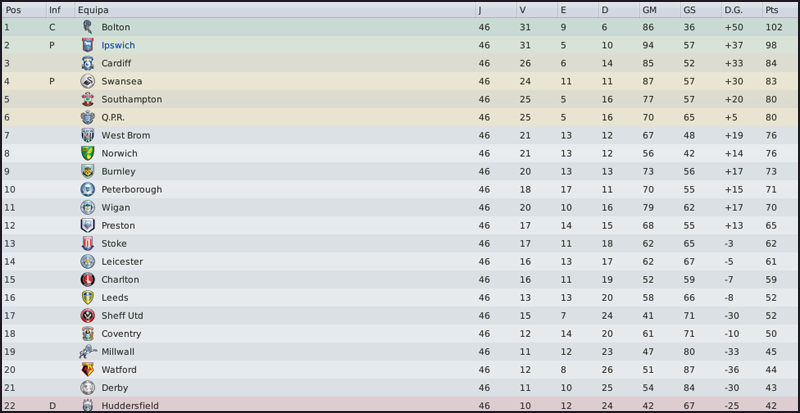Sort table by Pos column header

[x=14, y=10]
